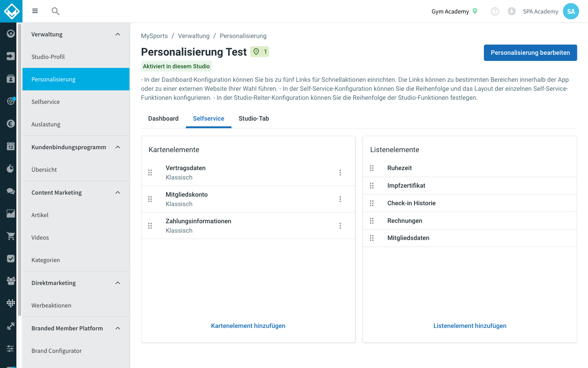Open the dashboard gauge icon in the sidebar
Viewport: 588px width, 368px height.
11,34
